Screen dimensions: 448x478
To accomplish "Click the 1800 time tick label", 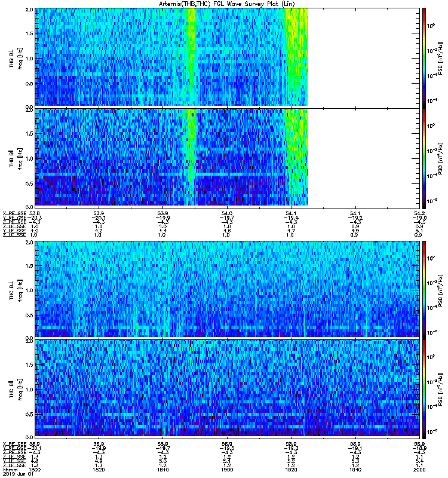I will (35, 470).
